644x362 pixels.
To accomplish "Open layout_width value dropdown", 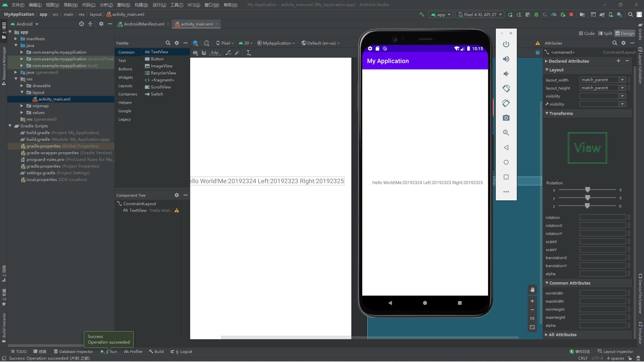I will click(622, 80).
